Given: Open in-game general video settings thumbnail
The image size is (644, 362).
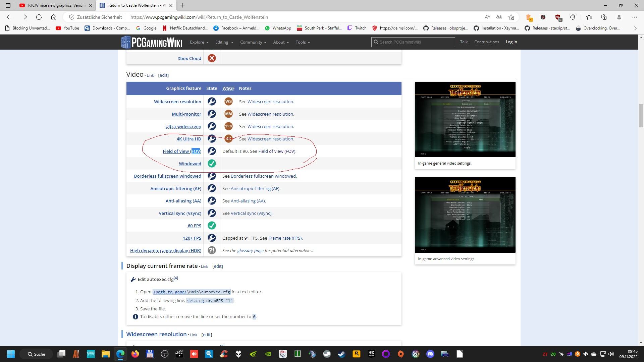Looking at the screenshot, I should point(465,119).
